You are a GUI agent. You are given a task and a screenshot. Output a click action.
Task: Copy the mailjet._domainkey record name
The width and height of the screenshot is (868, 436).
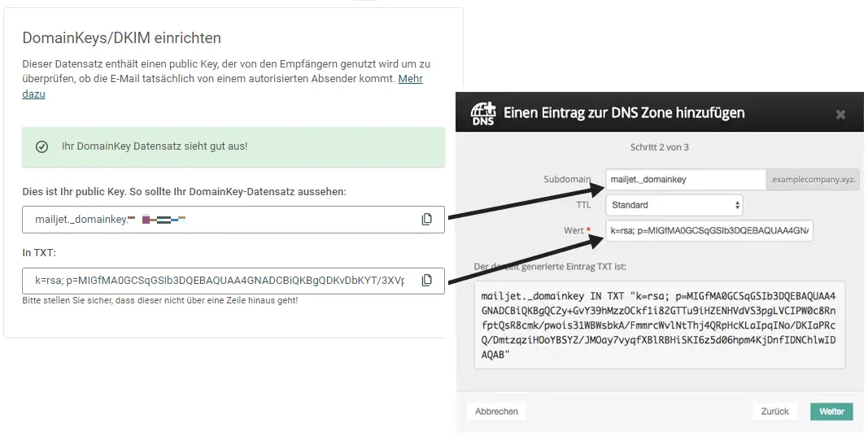pos(426,219)
